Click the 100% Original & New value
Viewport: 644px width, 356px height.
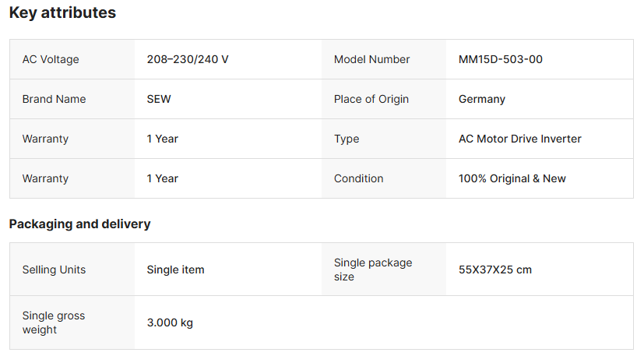click(512, 178)
